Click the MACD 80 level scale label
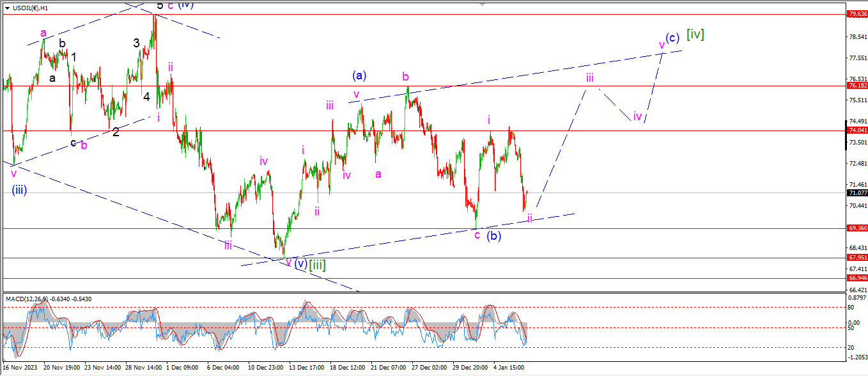 [x=851, y=308]
